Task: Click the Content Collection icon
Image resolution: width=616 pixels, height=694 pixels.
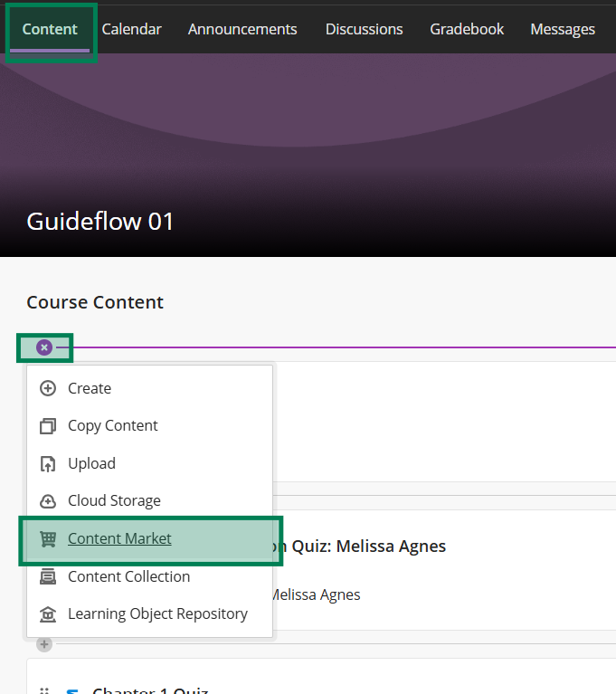Action: [48, 576]
